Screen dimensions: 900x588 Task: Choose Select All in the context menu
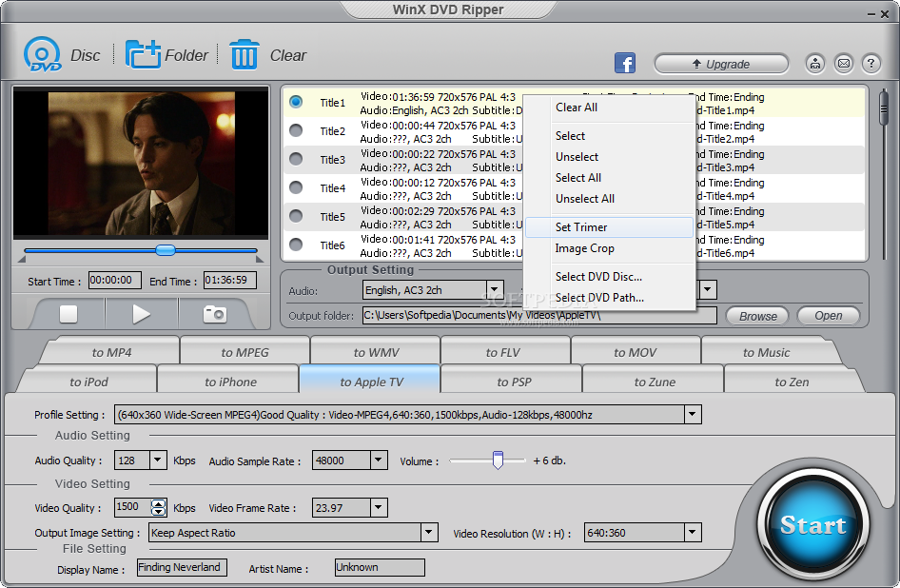(609, 178)
